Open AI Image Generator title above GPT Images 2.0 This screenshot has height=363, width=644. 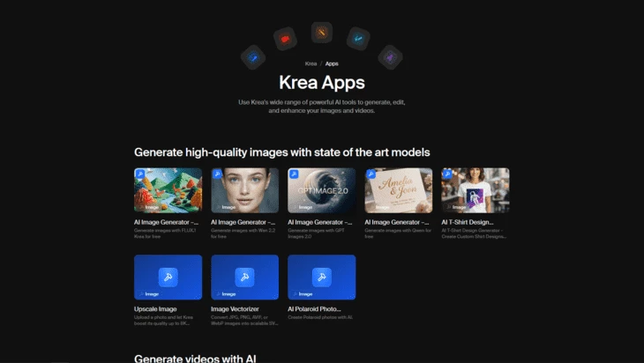pos(319,222)
